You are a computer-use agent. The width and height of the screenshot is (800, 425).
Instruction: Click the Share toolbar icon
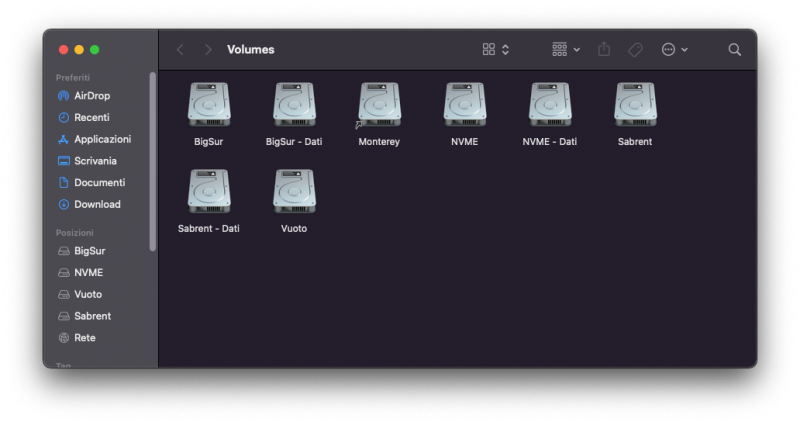point(604,49)
